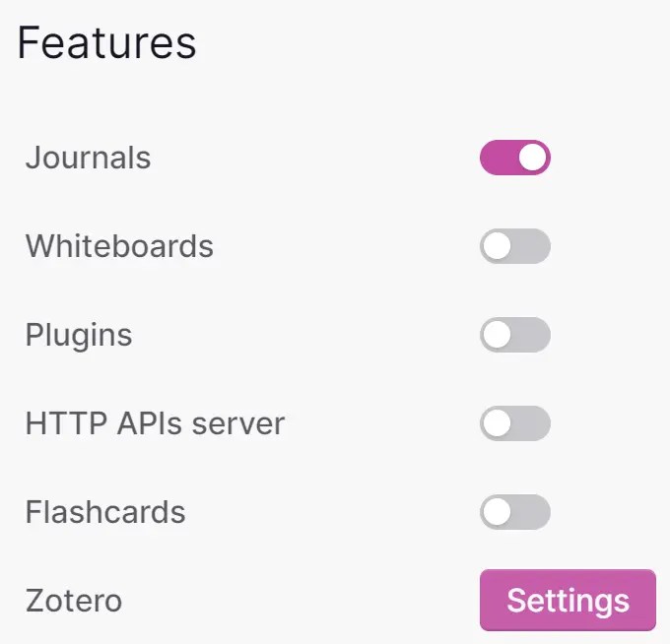Open Zotero Settings button
This screenshot has width=670, height=644.
[568, 601]
